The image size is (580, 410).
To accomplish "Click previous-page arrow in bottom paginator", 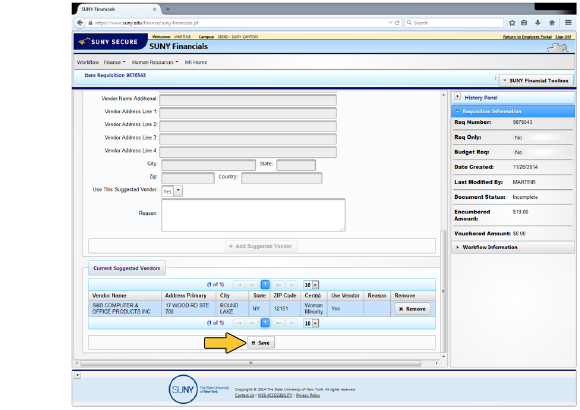I will tap(252, 323).
